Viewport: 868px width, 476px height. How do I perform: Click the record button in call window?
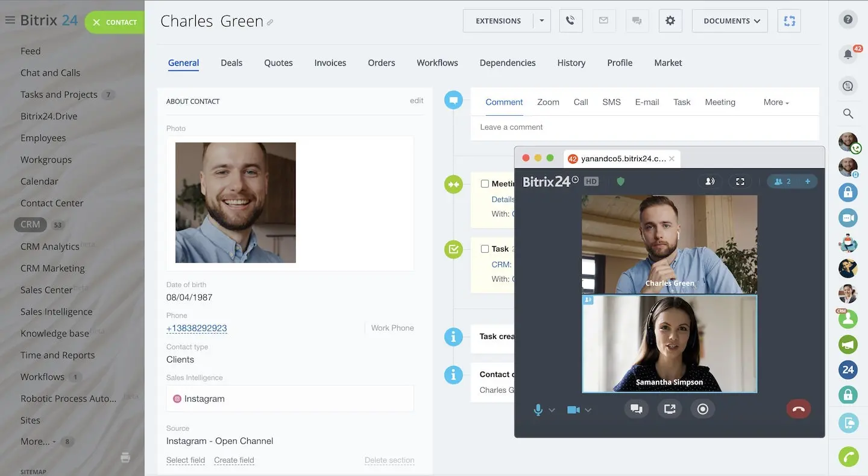click(x=702, y=409)
